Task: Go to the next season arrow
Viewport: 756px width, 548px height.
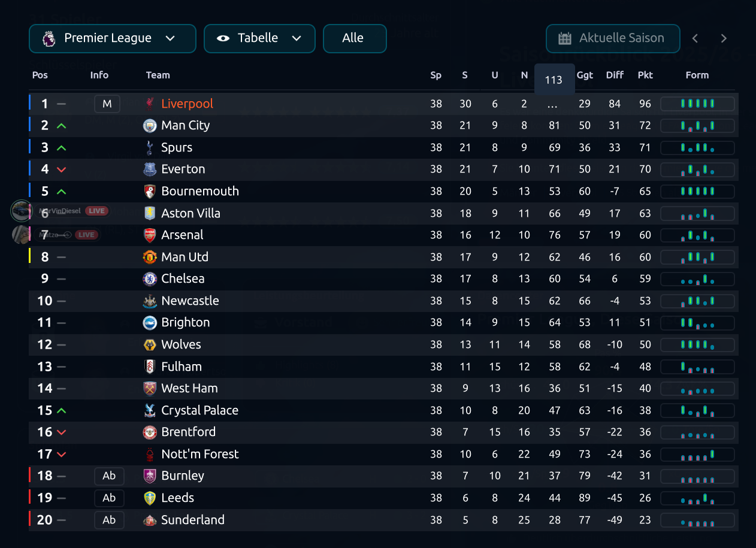Action: coord(724,38)
